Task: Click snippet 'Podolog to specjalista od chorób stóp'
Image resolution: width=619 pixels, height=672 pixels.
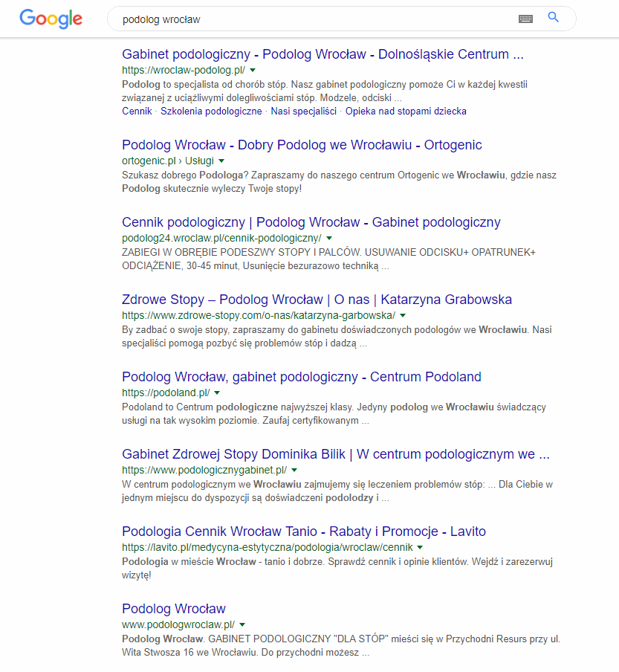Action: pos(325,91)
